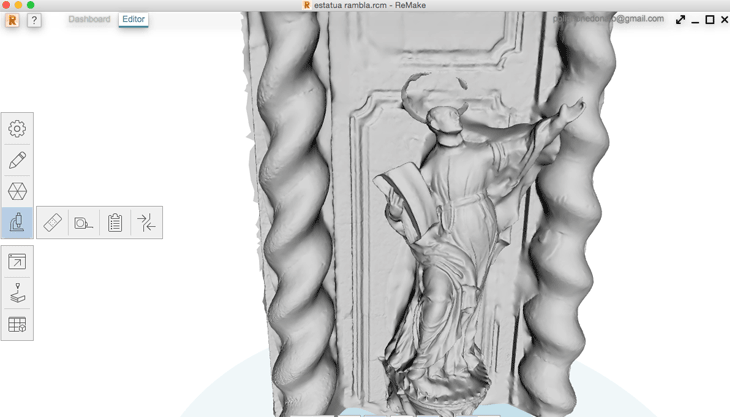Image resolution: width=730 pixels, height=417 pixels.
Task: Open the clipboard mesh report tool
Action: [x=115, y=222]
